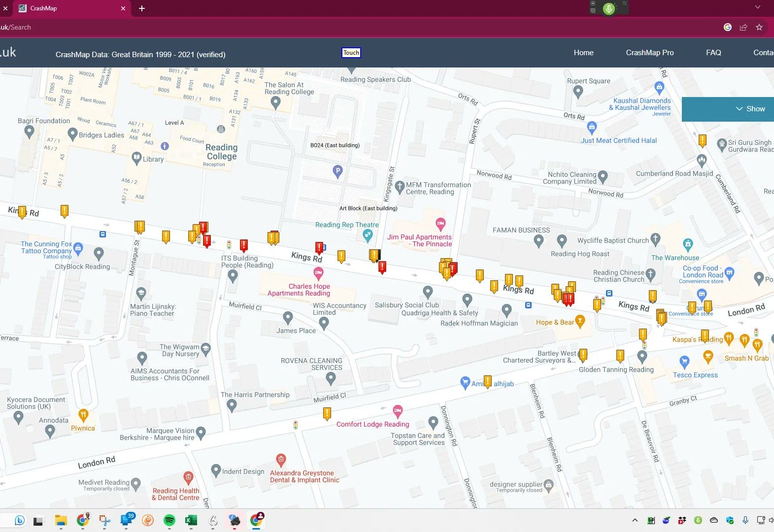Click Charles Hope Apartments Reading label
774x532 pixels.
(300, 290)
